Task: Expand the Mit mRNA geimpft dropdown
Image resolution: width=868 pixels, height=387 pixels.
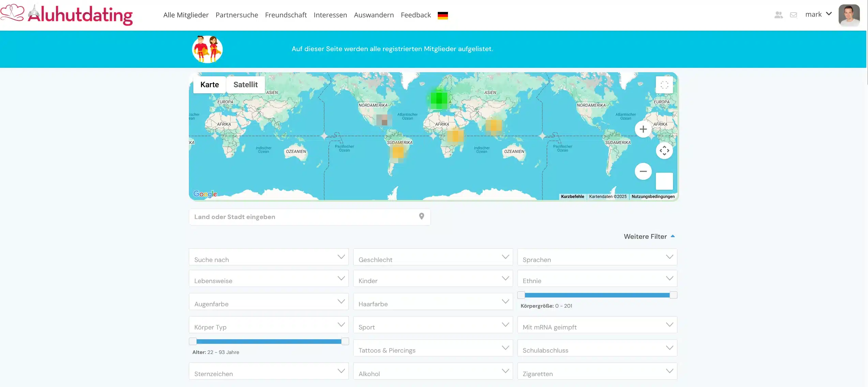Action: (597, 325)
